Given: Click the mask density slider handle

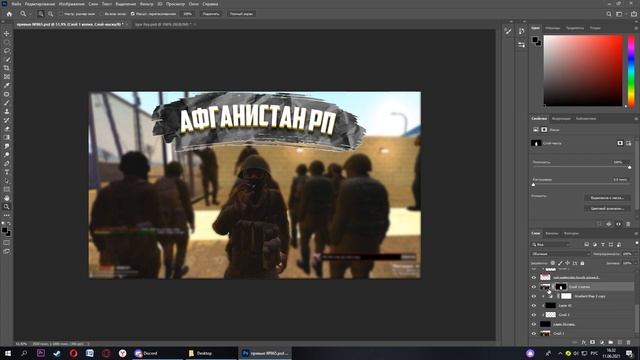Looking at the screenshot, I should (629, 167).
